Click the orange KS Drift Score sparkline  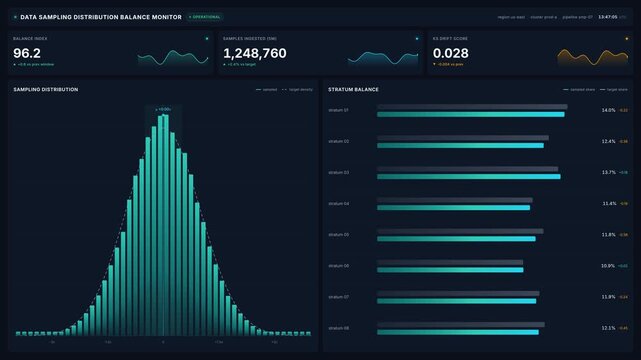pyautogui.click(x=593, y=58)
